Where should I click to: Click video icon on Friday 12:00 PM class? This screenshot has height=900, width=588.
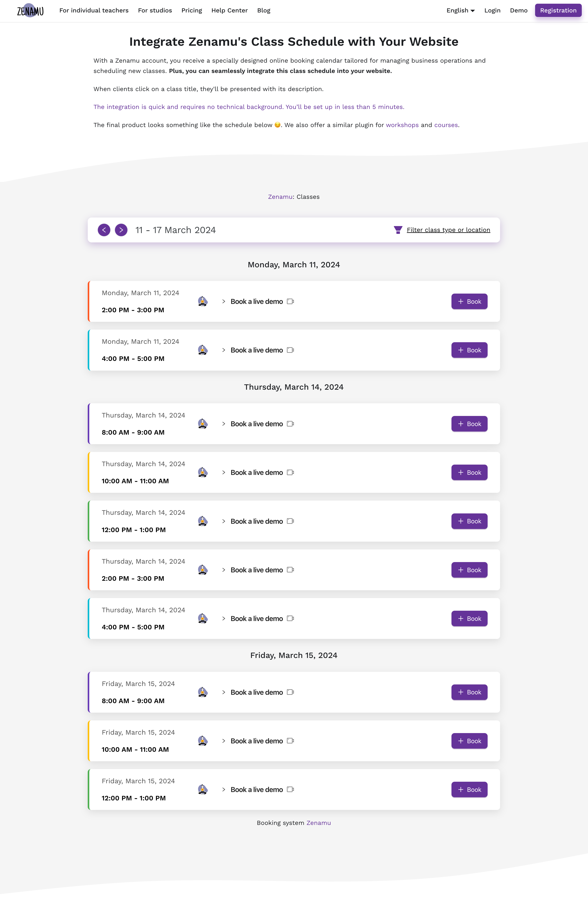(x=290, y=789)
